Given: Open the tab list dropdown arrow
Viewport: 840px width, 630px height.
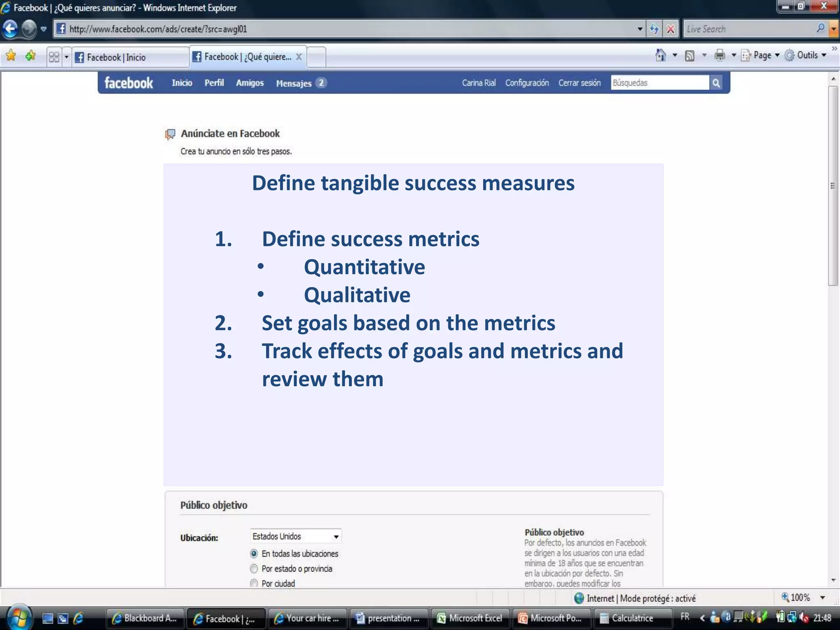Looking at the screenshot, I should pos(66,57).
